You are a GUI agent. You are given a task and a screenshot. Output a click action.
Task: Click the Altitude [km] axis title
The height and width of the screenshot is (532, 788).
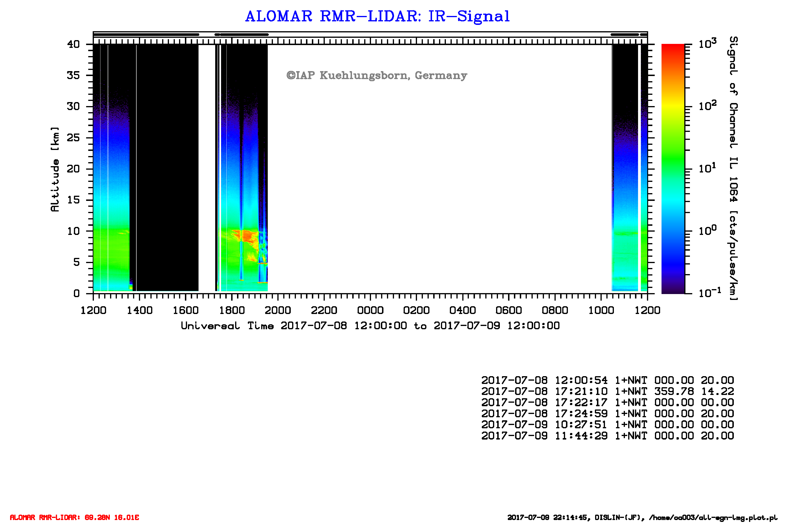(x=55, y=169)
